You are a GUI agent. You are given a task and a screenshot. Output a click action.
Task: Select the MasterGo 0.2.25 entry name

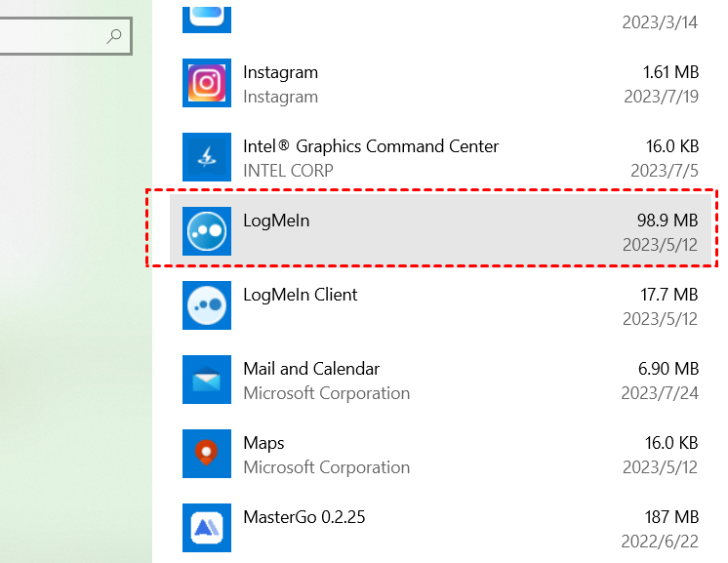pyautogui.click(x=304, y=517)
